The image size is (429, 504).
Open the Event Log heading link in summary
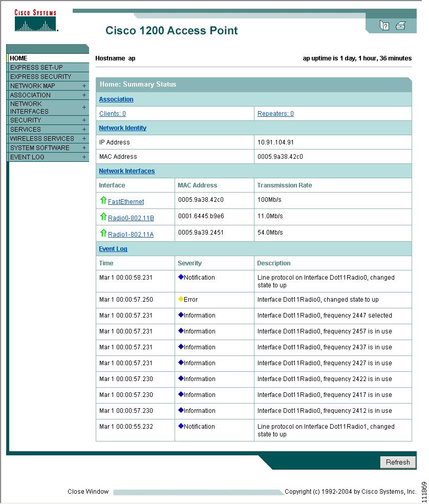point(113,249)
